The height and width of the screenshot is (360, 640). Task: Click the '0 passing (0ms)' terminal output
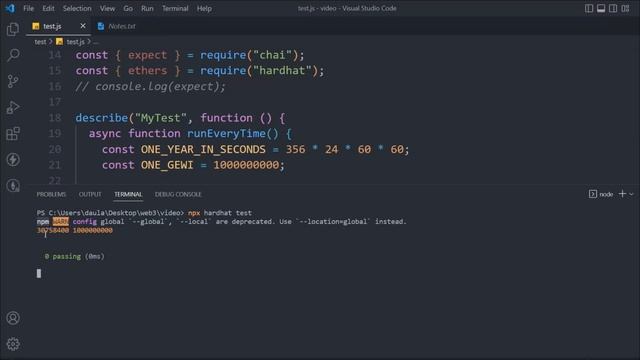(74, 256)
